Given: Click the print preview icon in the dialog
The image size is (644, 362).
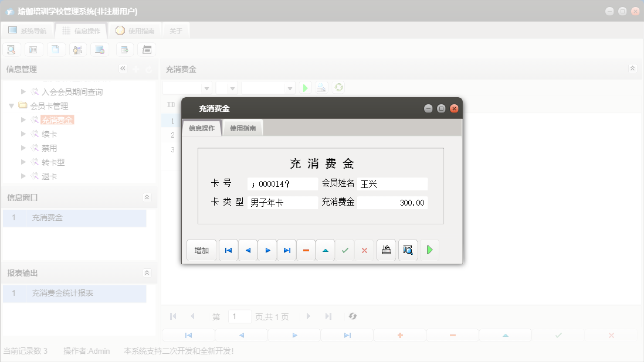Looking at the screenshot, I should (x=408, y=250).
